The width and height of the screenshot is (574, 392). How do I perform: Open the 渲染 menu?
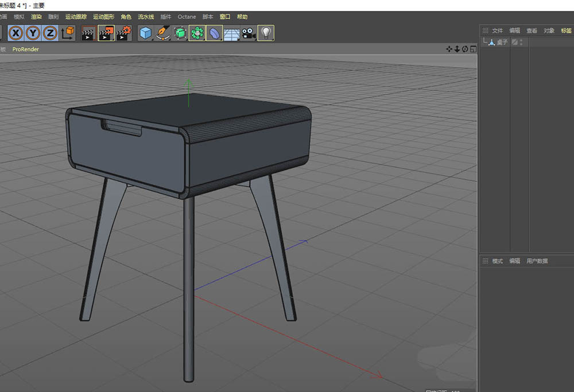36,17
